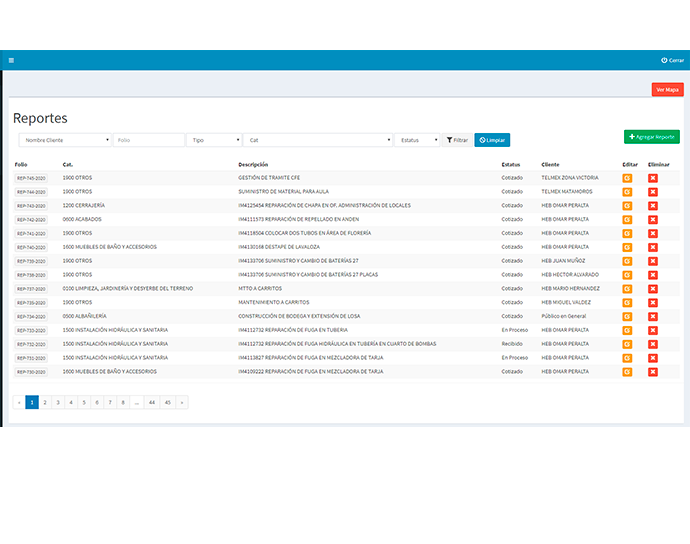Delete report REP-745-2020
This screenshot has height=544, width=690.
(x=653, y=178)
